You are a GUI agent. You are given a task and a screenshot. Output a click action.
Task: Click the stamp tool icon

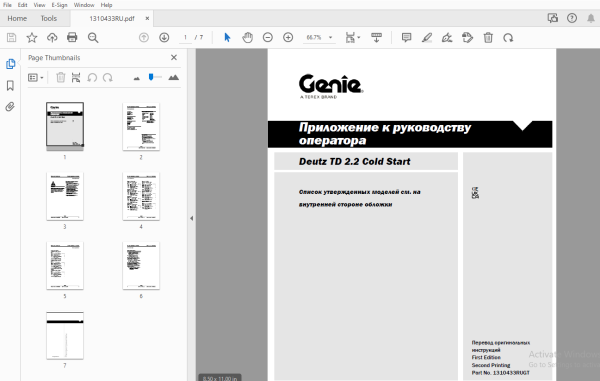point(467,37)
